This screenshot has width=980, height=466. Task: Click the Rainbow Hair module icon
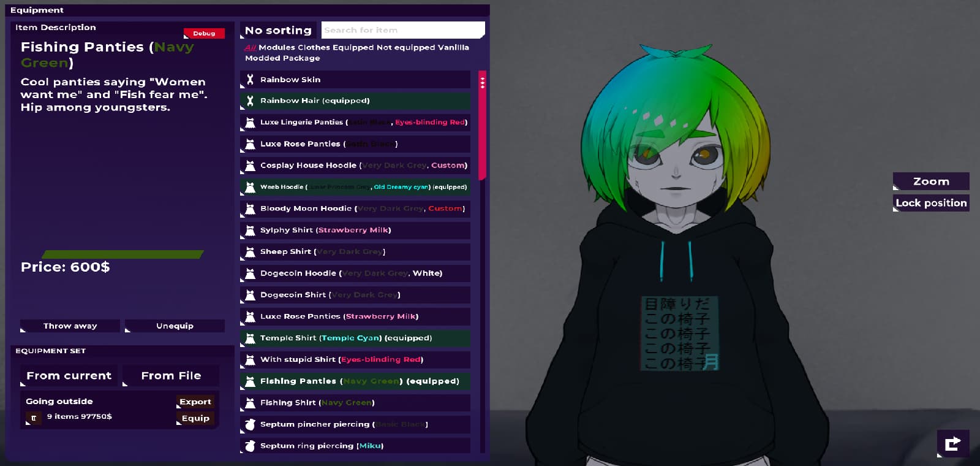click(x=250, y=101)
